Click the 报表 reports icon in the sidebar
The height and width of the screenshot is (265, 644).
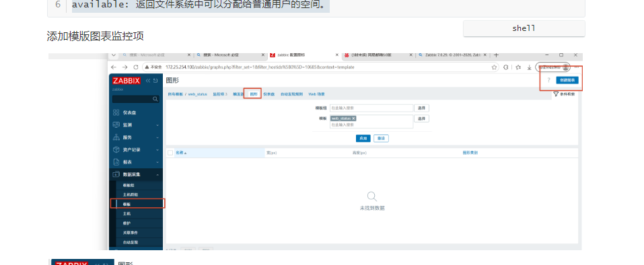point(116,162)
